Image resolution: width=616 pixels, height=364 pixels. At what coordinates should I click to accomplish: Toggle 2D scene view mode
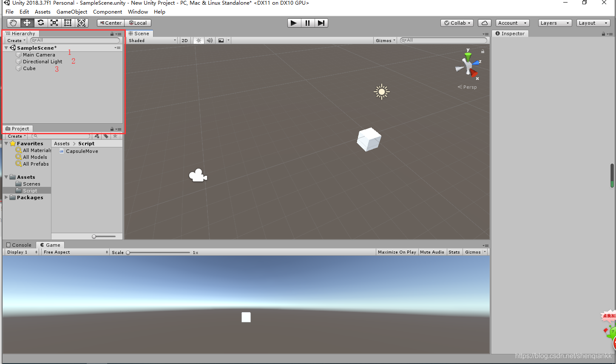click(x=185, y=40)
